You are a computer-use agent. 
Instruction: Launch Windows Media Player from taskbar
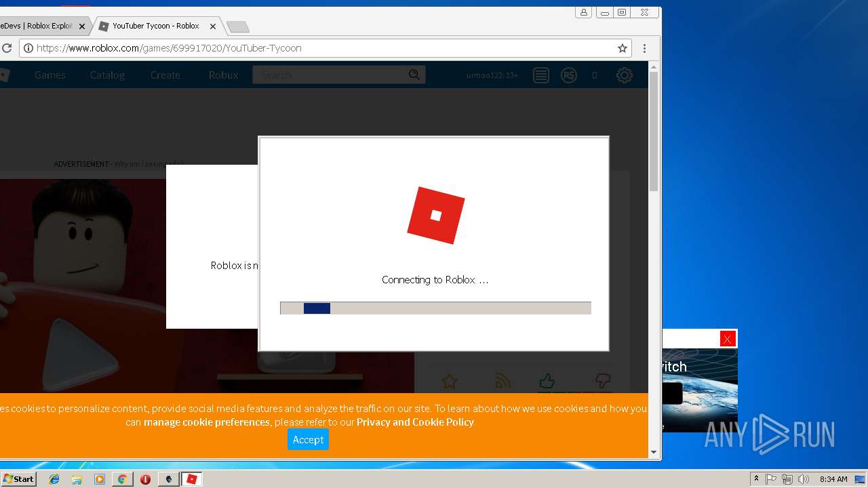tap(100, 479)
